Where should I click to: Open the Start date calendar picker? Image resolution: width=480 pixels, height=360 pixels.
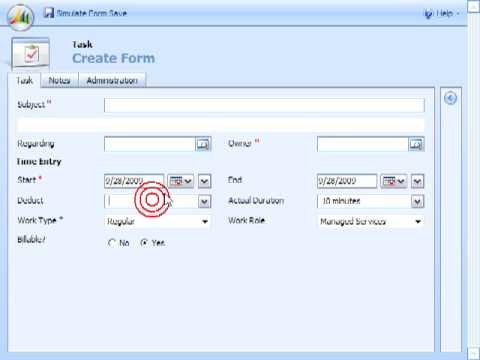click(180, 181)
